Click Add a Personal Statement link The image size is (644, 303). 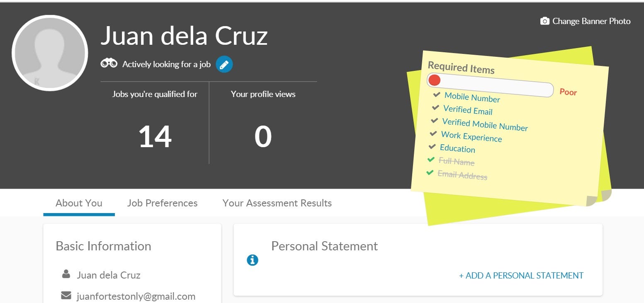pos(521,275)
